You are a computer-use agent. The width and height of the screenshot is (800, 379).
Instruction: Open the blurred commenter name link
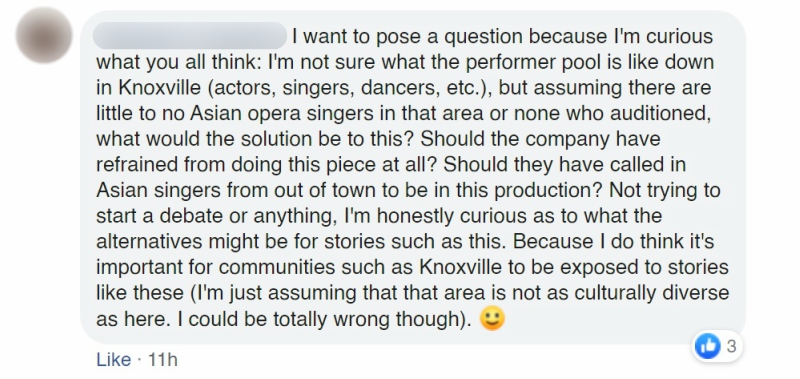point(190,35)
